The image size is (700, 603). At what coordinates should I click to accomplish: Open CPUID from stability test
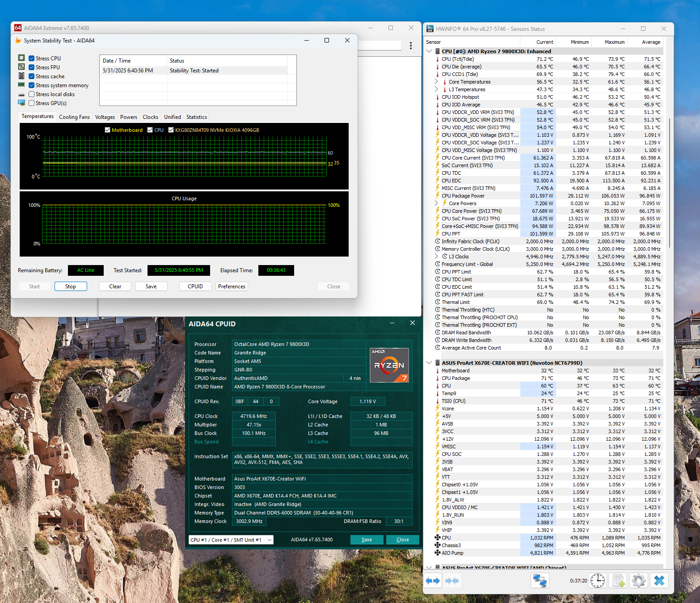[x=195, y=287]
